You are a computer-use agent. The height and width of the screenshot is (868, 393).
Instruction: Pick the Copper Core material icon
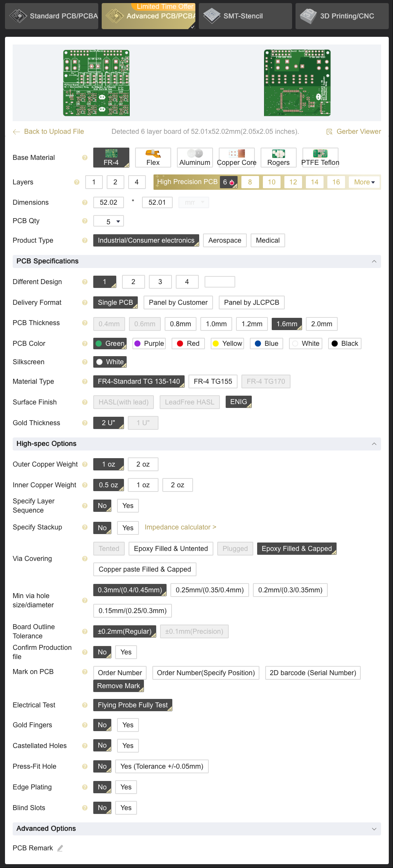pyautogui.click(x=236, y=154)
